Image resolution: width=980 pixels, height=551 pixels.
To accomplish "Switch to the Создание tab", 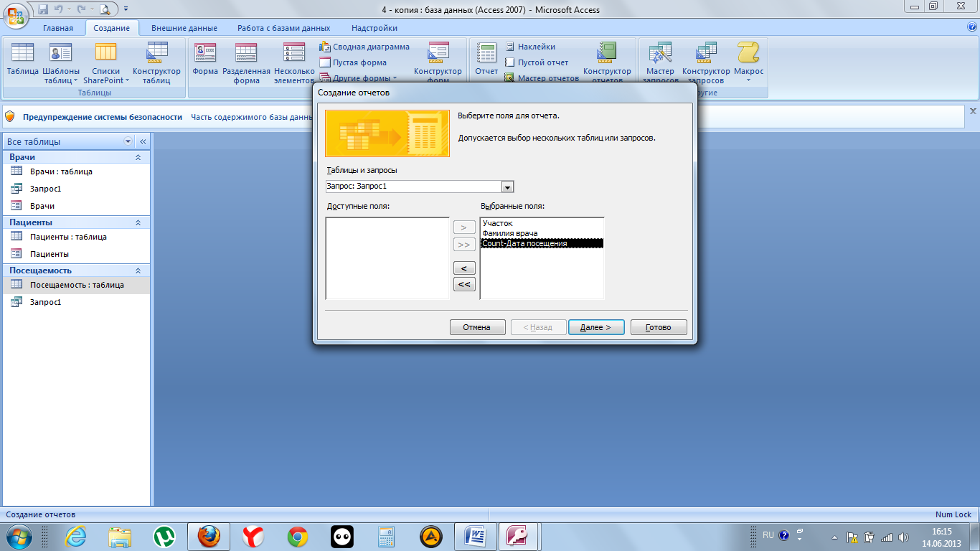I will 112,28.
